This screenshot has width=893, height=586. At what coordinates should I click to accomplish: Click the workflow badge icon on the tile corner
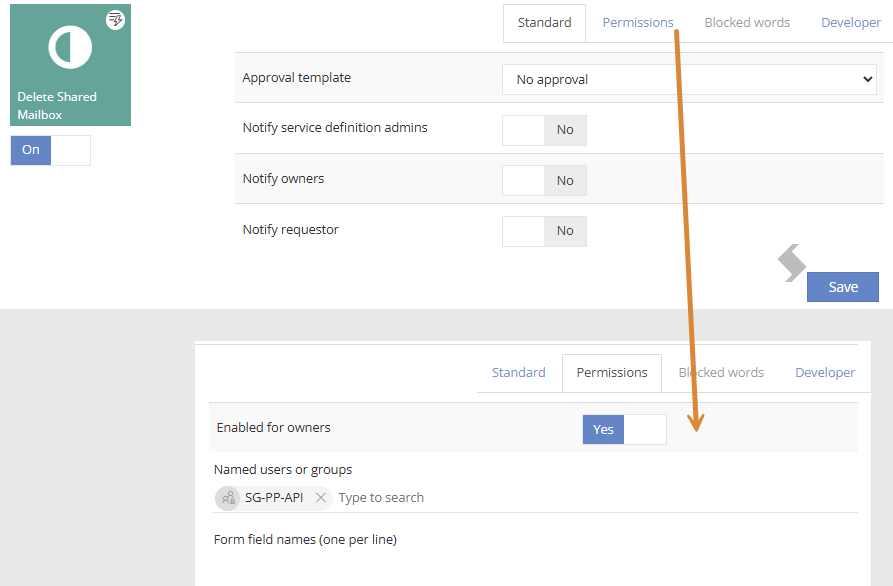116,20
